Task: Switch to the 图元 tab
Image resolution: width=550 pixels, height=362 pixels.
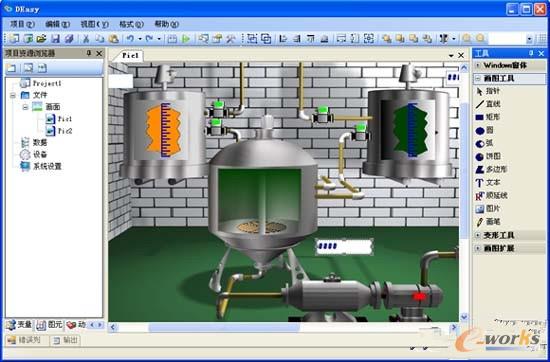Action: pos(50,325)
